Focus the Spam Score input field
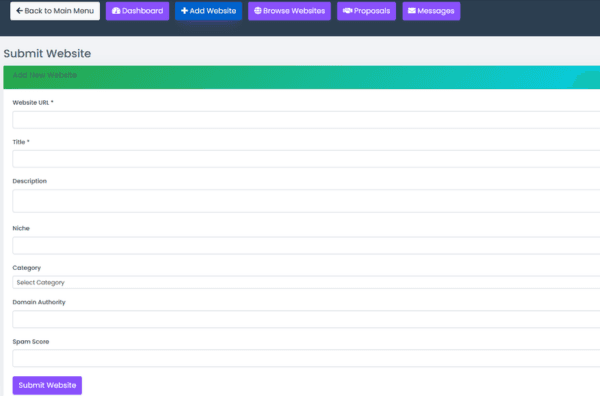Screen dimensions: 600x400 (306, 358)
